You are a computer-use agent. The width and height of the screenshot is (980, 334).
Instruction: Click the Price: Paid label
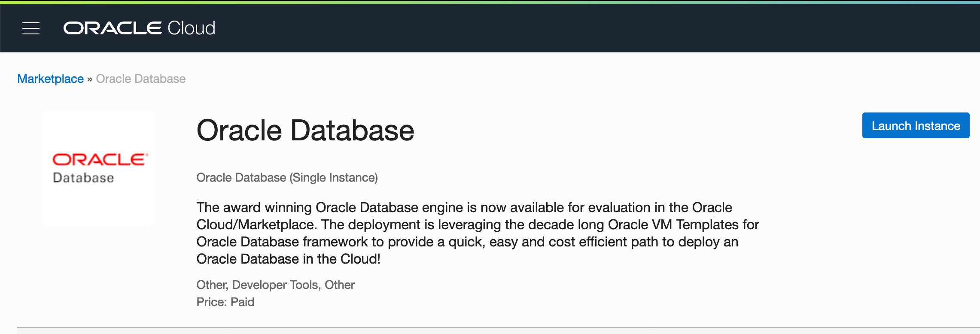pos(225,302)
